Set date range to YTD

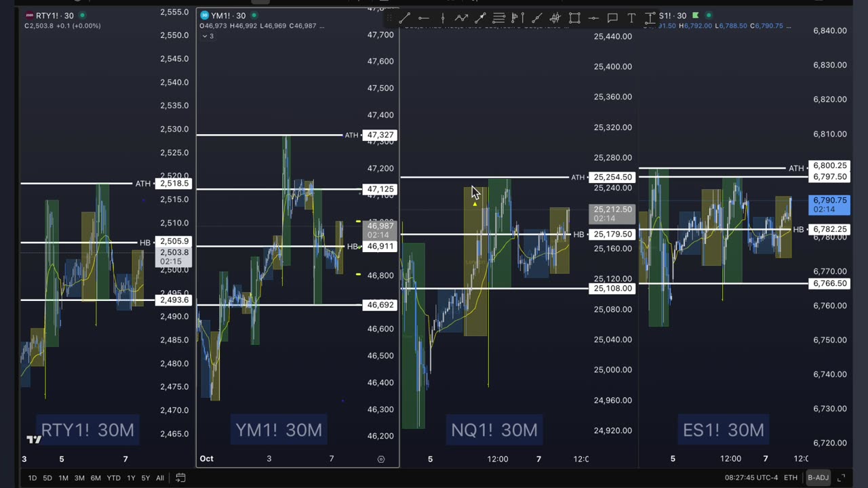[x=114, y=478]
